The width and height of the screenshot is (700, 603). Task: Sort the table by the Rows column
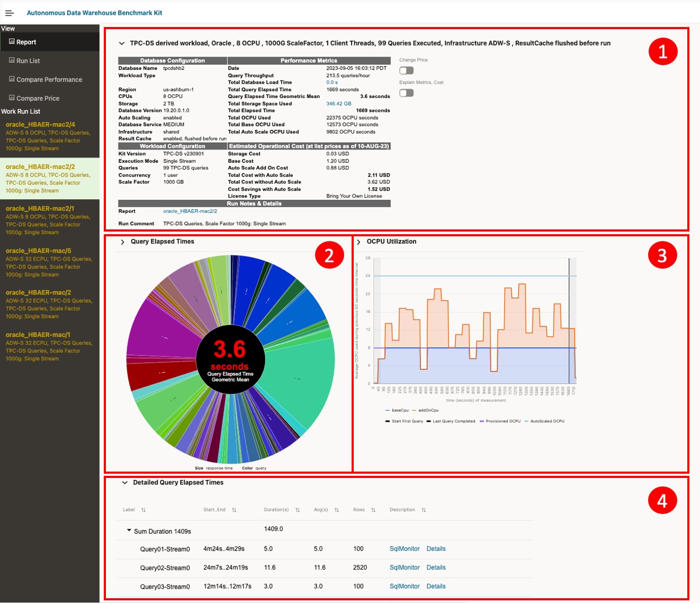pos(373,510)
